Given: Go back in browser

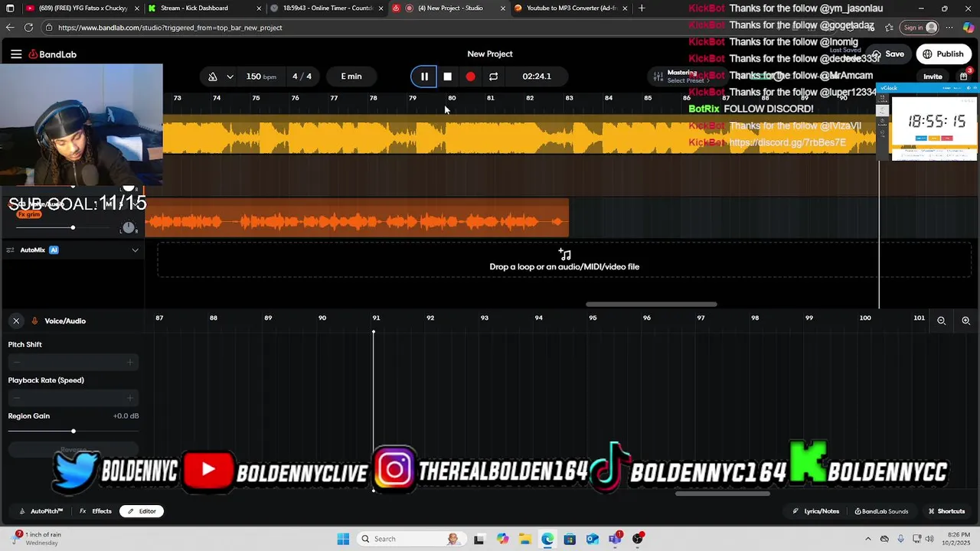Looking at the screenshot, I should point(10,28).
